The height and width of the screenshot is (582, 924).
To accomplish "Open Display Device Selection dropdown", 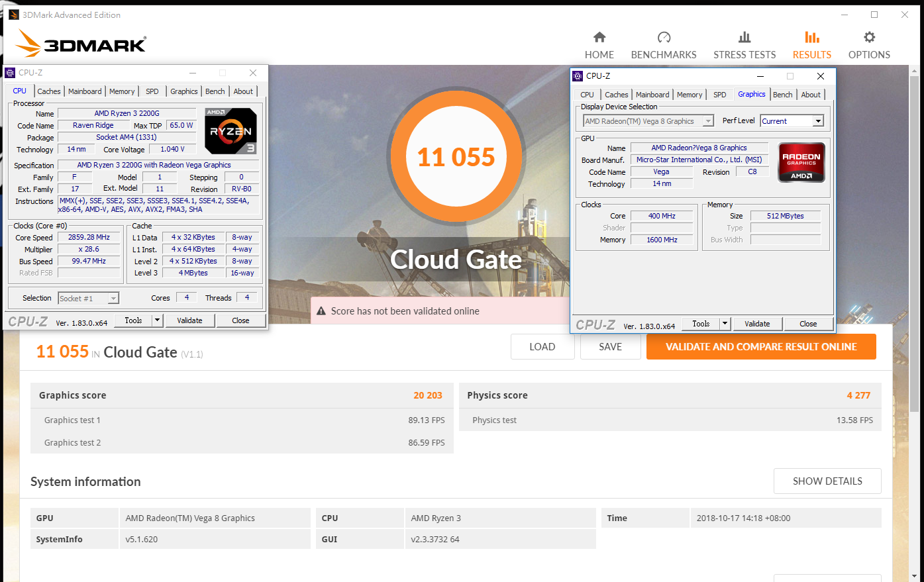I will click(x=709, y=121).
